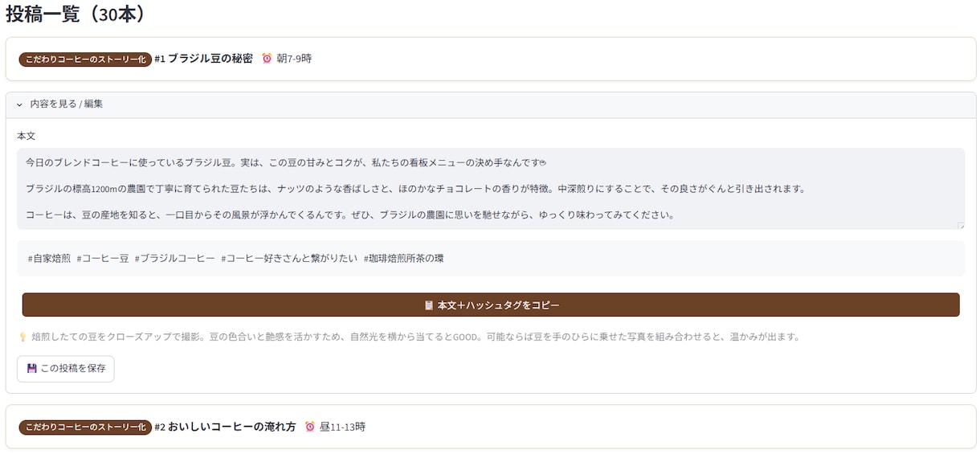Viewport: 980px width, 454px height.
Task: Click the floppy disk icon on save button
Action: click(32, 369)
